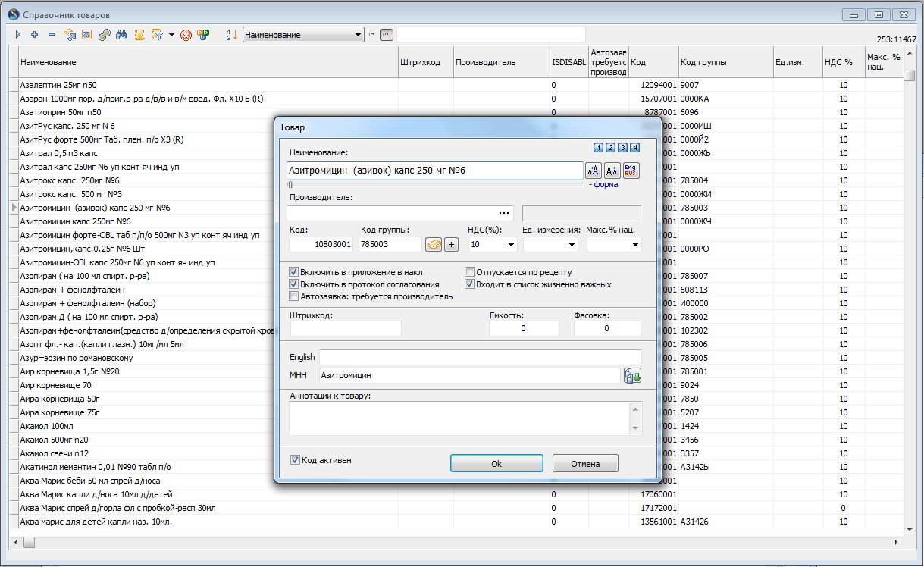Enable Отпускается по рецепту checkbox
Screen dimensions: 924x567
click(x=470, y=272)
